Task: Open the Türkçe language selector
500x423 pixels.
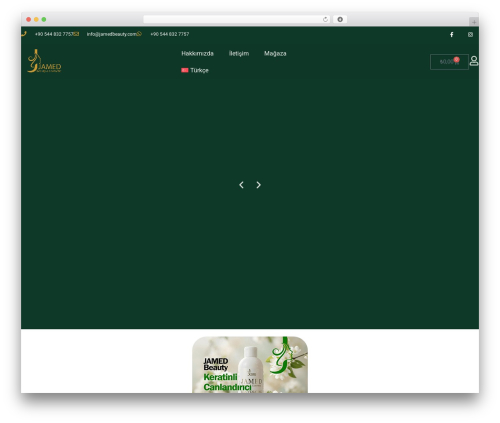Action: click(195, 70)
